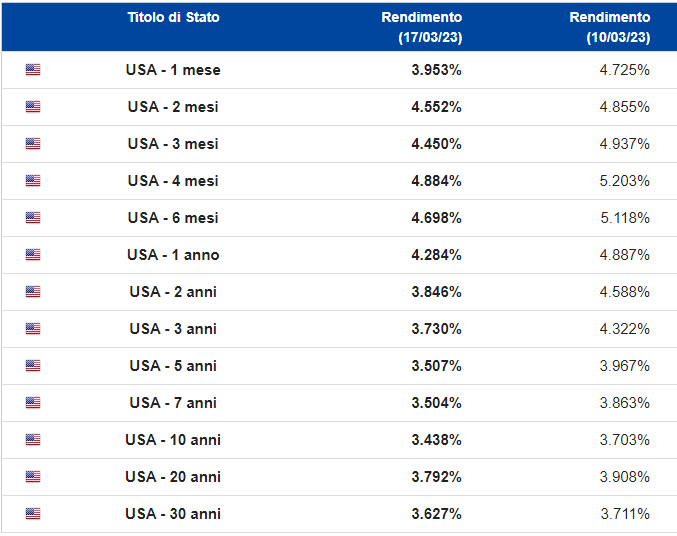This screenshot has height=536, width=677.
Task: Click the flag icon beside USA - 3 mesi
Action: tap(33, 144)
